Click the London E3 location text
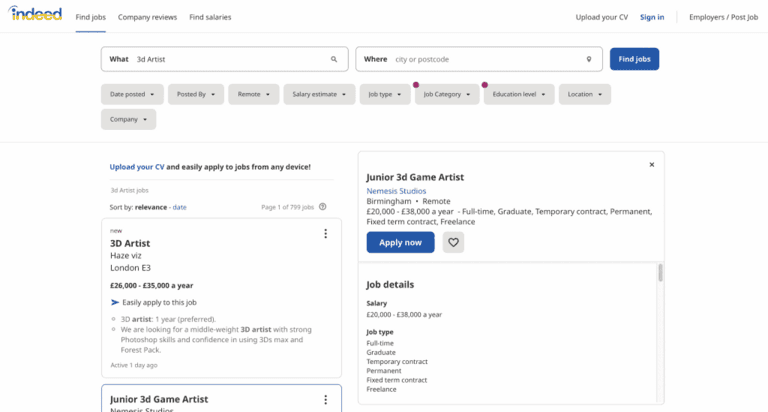This screenshot has height=412, width=768. pos(130,268)
